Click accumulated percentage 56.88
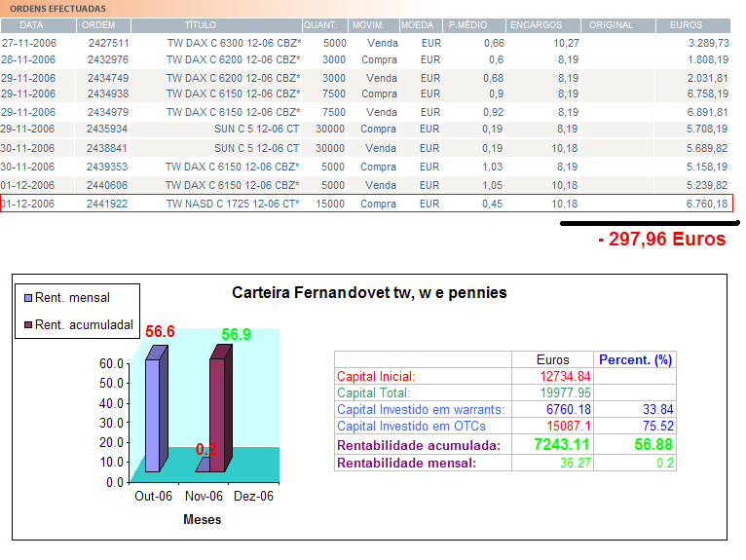The width and height of the screenshot is (746, 560). click(x=653, y=444)
